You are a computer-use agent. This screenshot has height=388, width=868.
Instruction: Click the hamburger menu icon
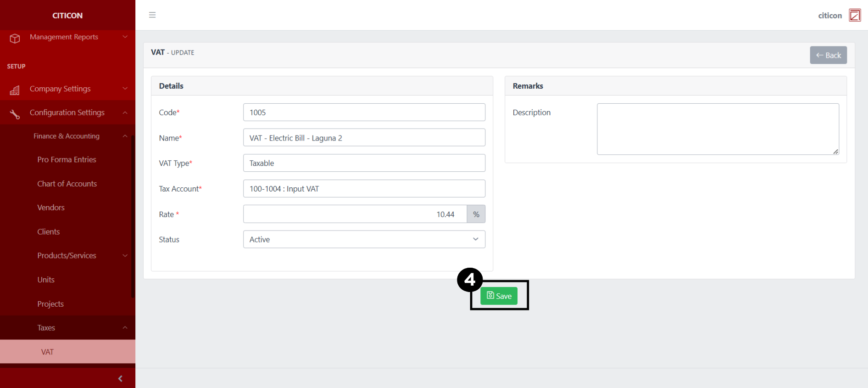(152, 15)
